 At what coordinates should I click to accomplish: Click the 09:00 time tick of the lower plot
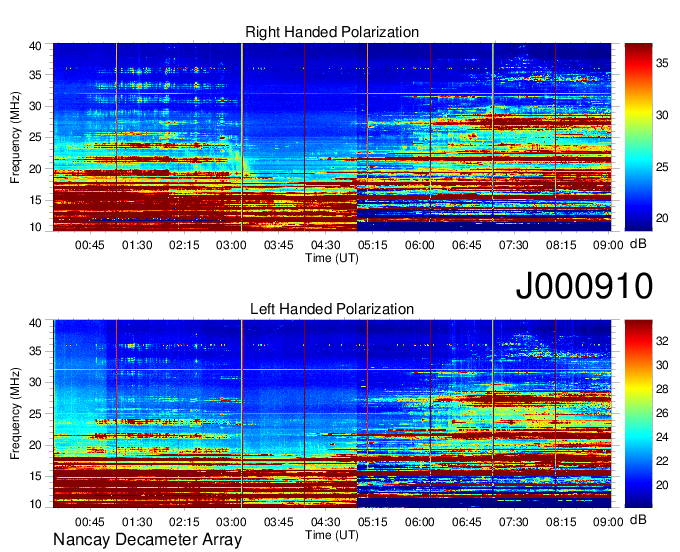608,522
